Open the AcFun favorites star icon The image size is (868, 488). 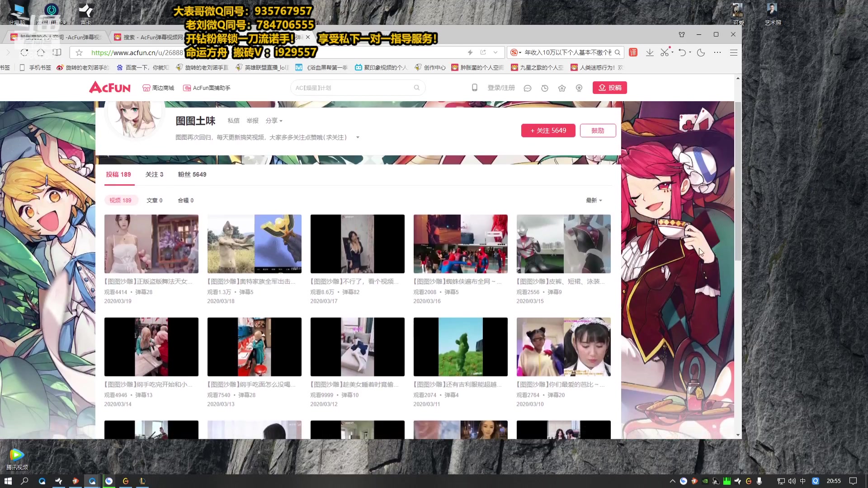[562, 88]
